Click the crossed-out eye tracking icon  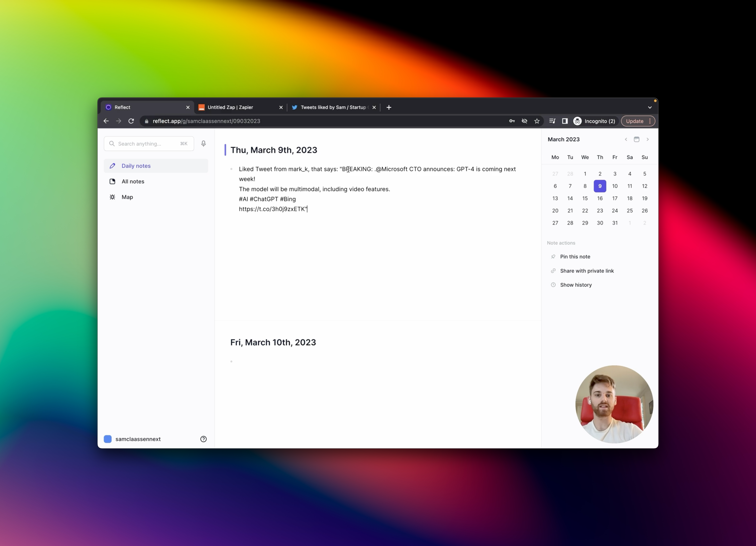pyautogui.click(x=524, y=121)
